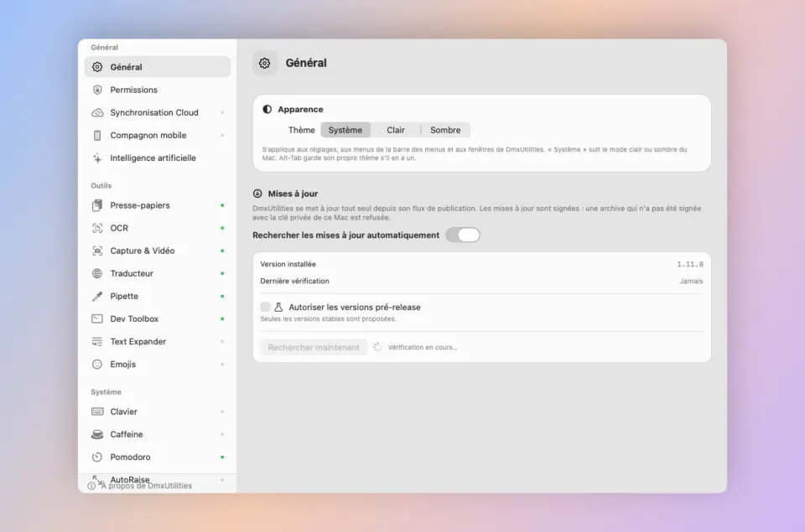This screenshot has height=532, width=805.
Task: Click the installed version number 1.11.0
Action: [x=689, y=264]
